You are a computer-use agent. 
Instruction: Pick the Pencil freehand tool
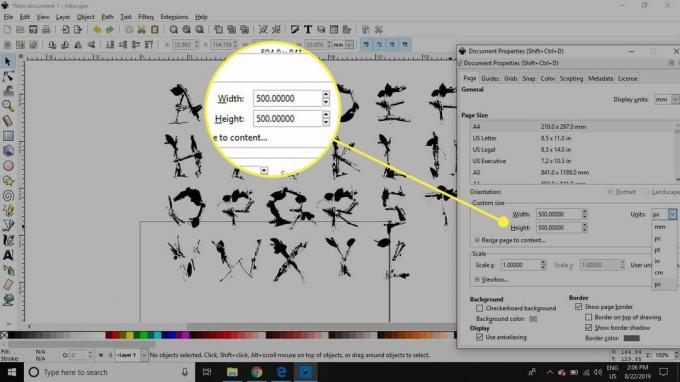click(x=8, y=210)
